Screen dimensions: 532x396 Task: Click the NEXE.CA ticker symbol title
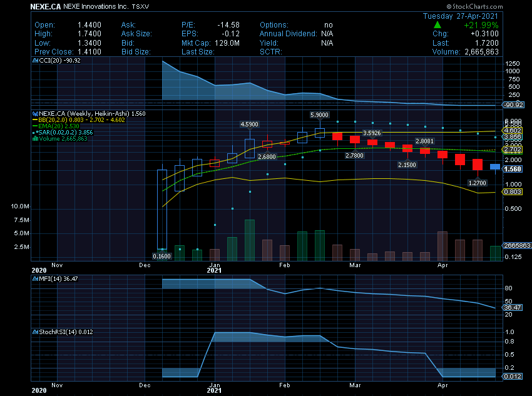pos(46,6)
